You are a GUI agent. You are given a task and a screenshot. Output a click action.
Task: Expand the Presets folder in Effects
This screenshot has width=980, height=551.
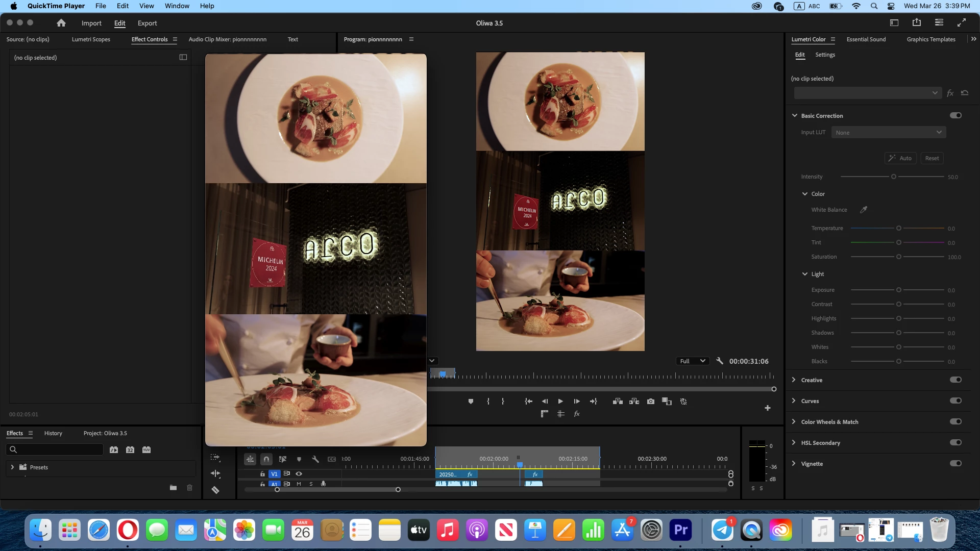(x=12, y=467)
